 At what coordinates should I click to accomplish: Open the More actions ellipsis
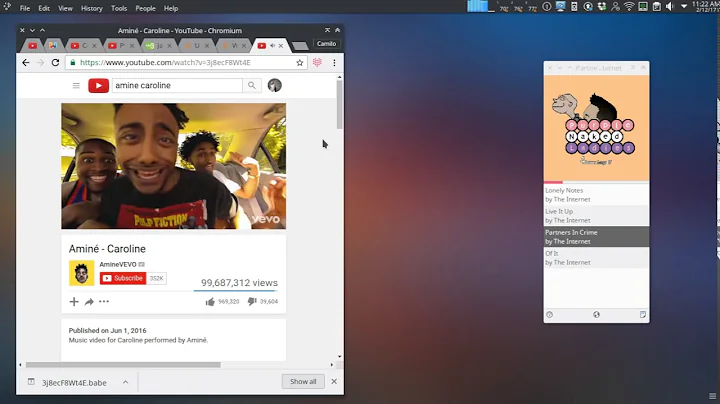104,302
